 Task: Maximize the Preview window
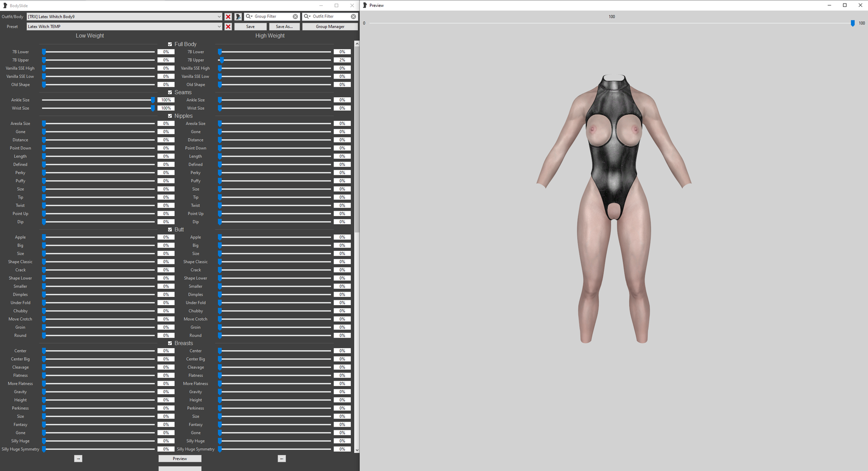click(x=844, y=5)
